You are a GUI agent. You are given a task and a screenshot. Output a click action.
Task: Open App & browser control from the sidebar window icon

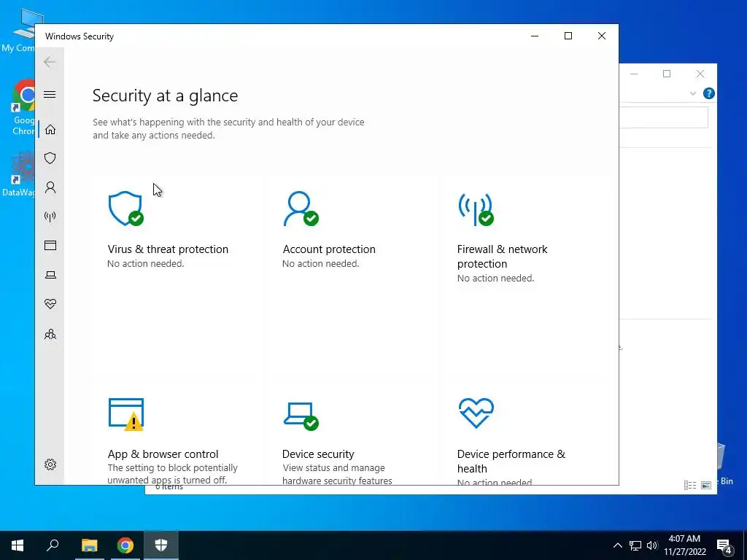(x=50, y=245)
